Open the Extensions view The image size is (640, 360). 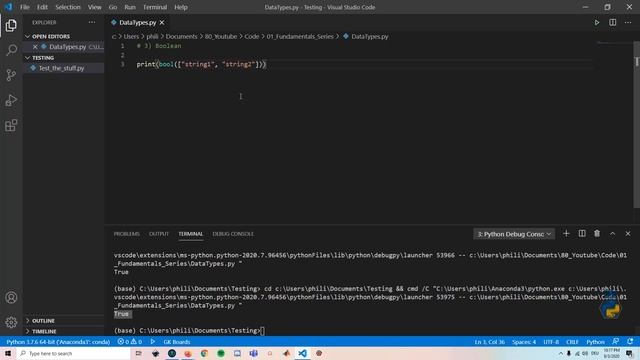pos(11,125)
